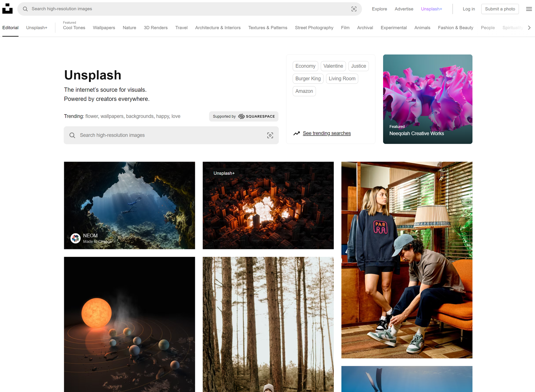Click the visual search icon in top bar
Screen dimensions: 535x392
(x=354, y=9)
